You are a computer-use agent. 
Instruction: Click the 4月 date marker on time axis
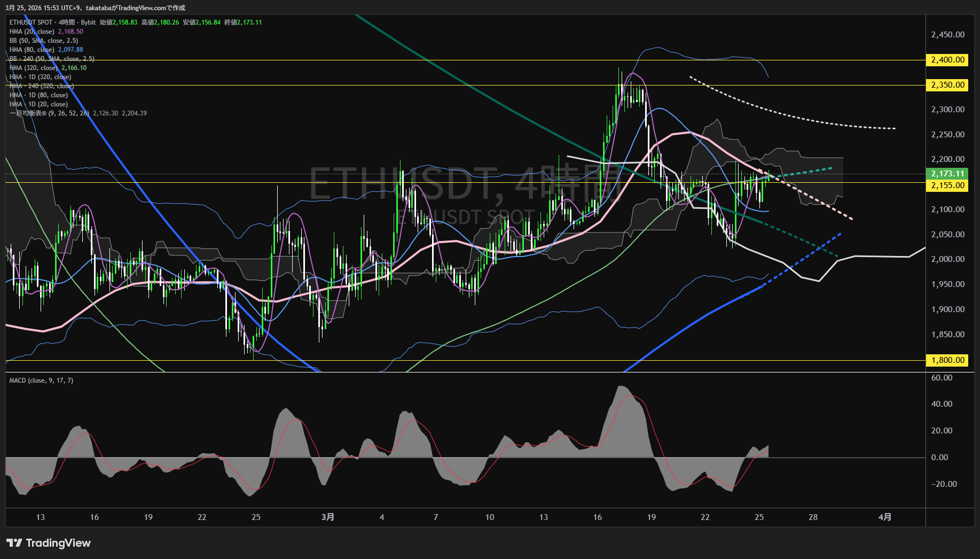click(884, 517)
